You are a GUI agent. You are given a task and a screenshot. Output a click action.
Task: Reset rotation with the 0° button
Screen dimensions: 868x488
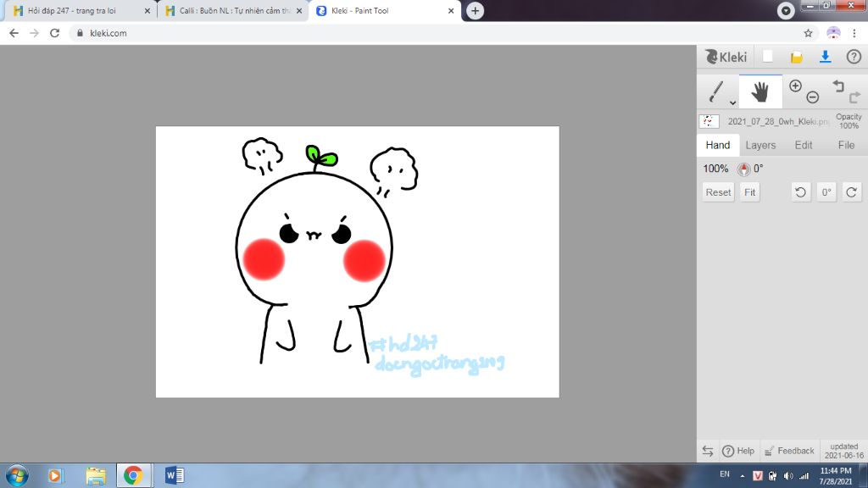click(826, 192)
